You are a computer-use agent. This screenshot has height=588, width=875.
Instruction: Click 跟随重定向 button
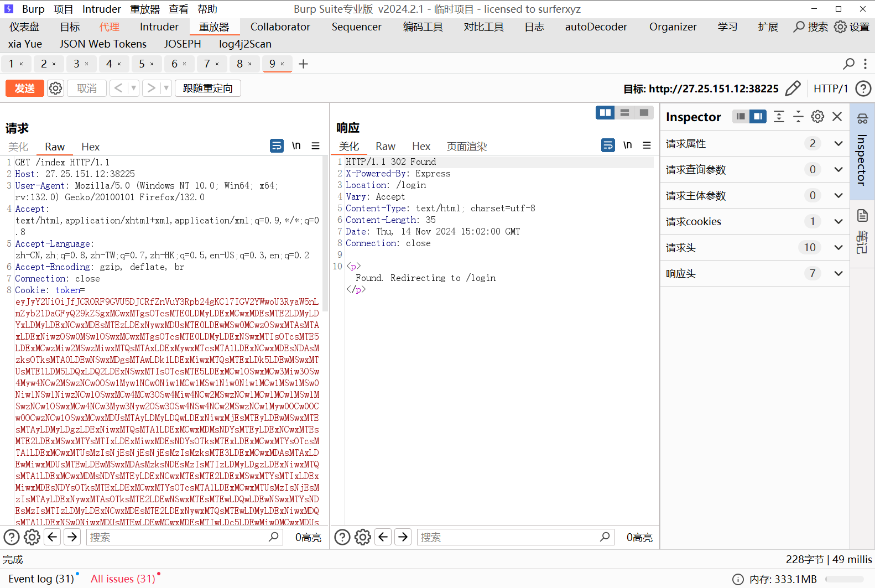click(208, 89)
